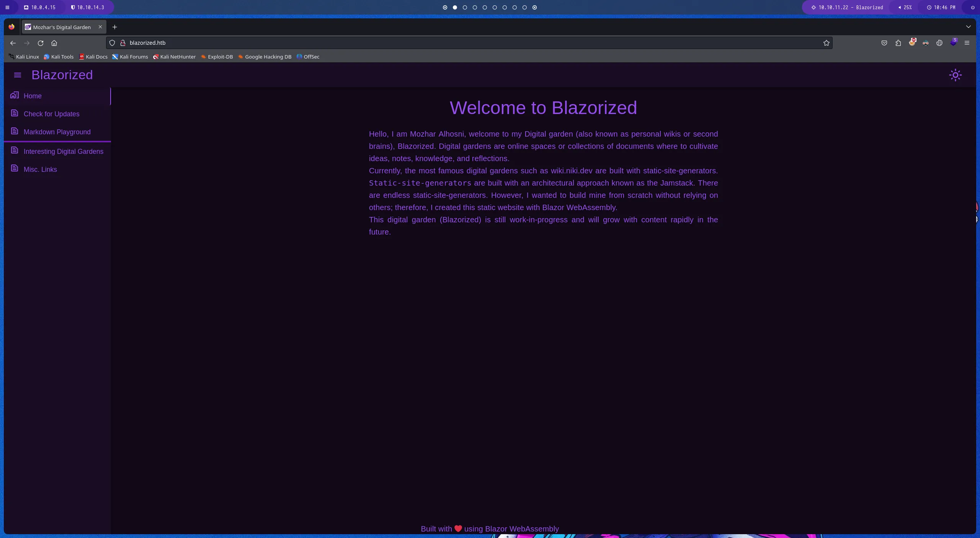This screenshot has height=538, width=980.
Task: Reload the current page
Action: coord(41,43)
